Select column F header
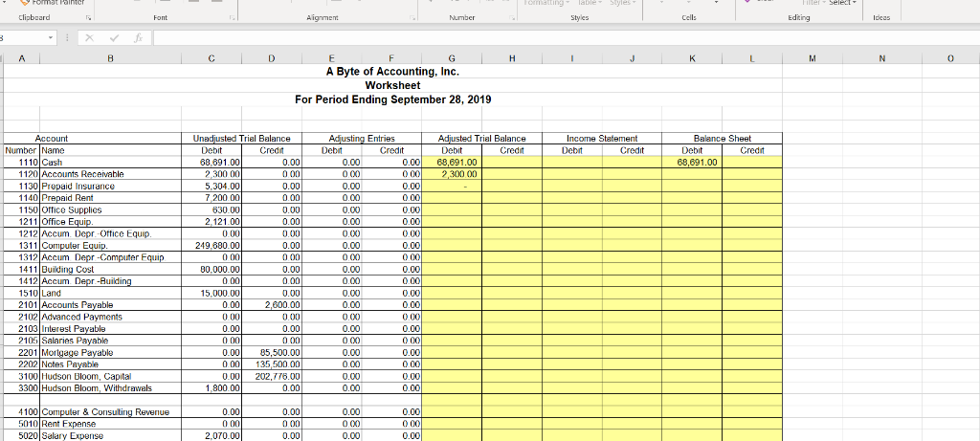 click(391, 58)
